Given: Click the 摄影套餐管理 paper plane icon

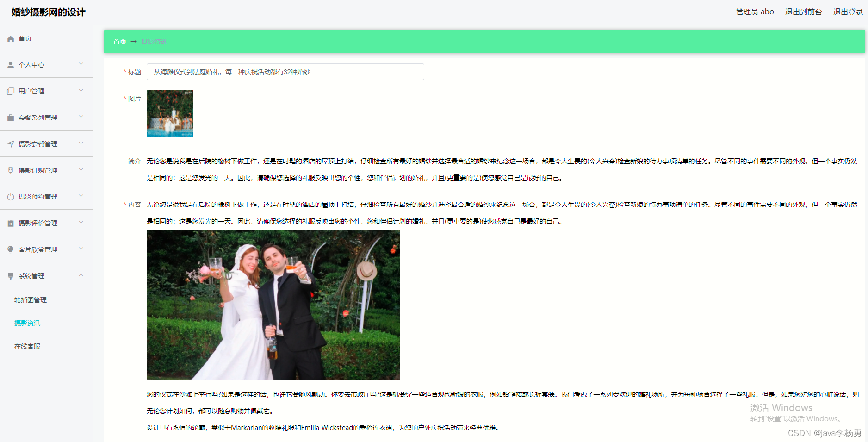Looking at the screenshot, I should coord(11,144).
